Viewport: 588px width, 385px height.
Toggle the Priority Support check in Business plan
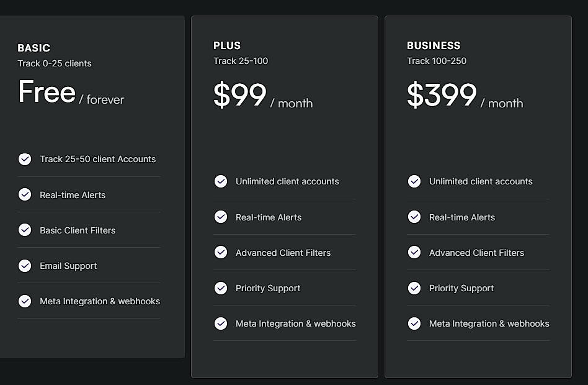pos(414,288)
